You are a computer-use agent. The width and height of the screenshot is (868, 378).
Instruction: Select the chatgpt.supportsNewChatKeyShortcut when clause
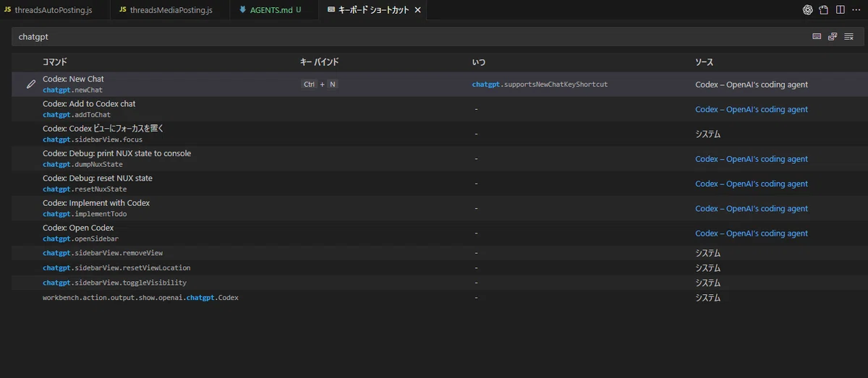tap(540, 85)
